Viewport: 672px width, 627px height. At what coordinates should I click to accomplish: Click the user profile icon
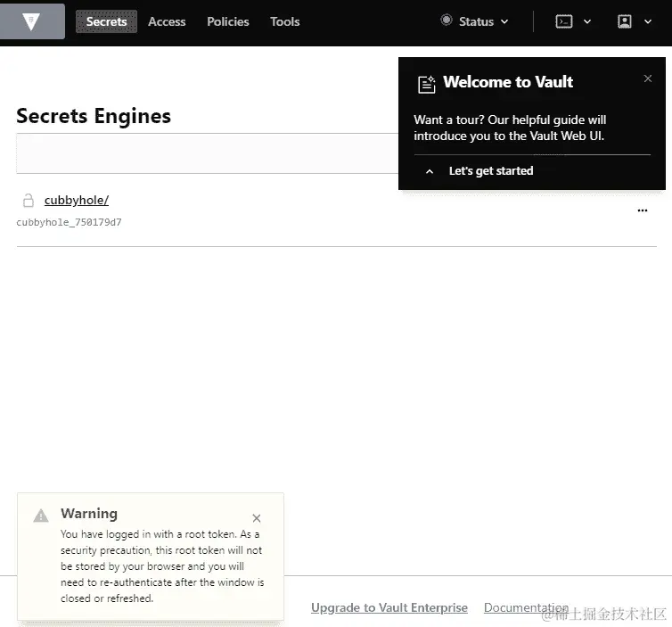coord(625,21)
